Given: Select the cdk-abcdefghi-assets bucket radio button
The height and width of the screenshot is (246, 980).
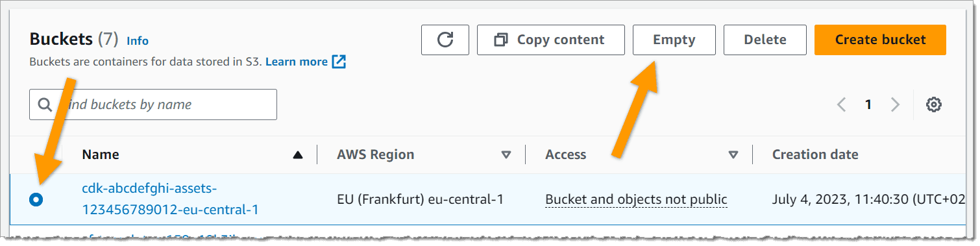Looking at the screenshot, I should [36, 199].
